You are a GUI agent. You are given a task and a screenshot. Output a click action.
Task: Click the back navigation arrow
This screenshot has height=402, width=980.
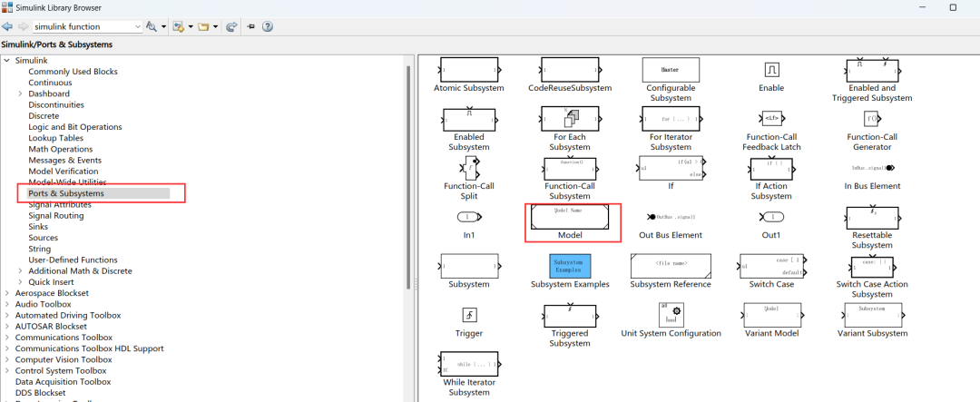coord(7,27)
